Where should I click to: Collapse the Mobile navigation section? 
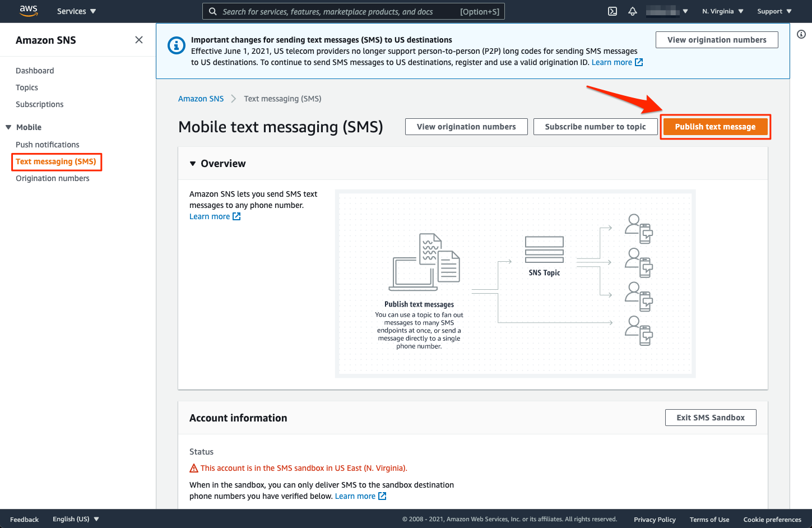pos(8,127)
